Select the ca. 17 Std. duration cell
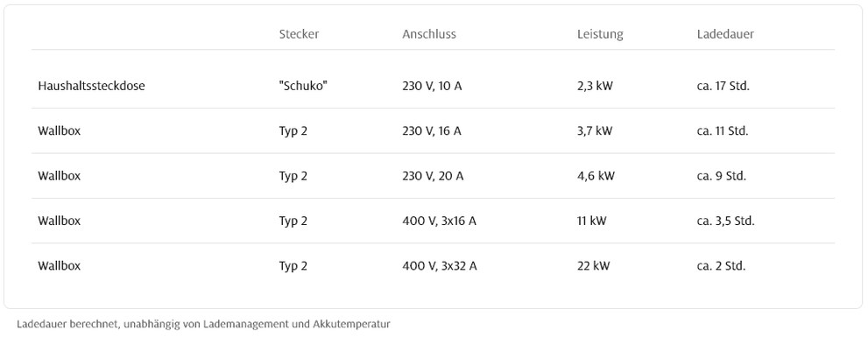This screenshot has height=337, width=868. [723, 87]
